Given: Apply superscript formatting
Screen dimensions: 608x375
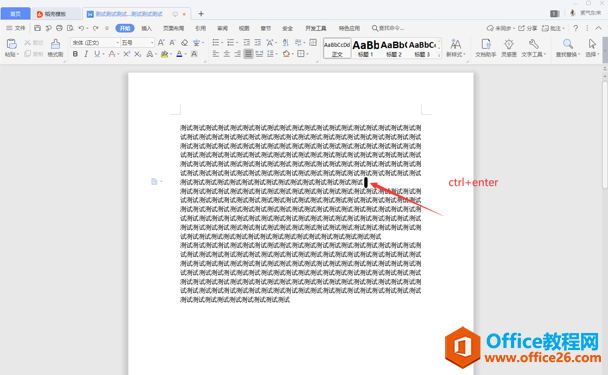Looking at the screenshot, I should tap(126, 54).
